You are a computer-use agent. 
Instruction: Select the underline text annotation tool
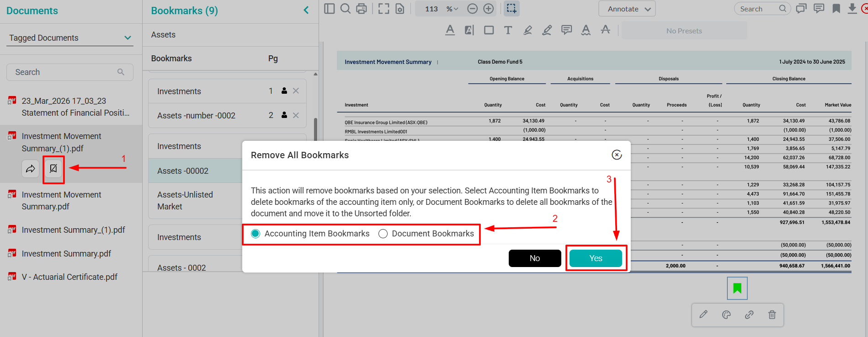tap(450, 30)
